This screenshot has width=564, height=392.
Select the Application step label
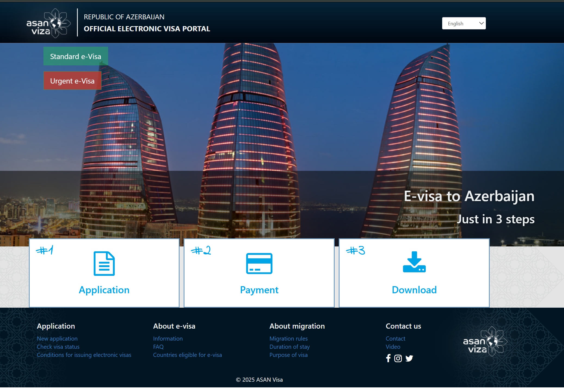click(x=104, y=290)
